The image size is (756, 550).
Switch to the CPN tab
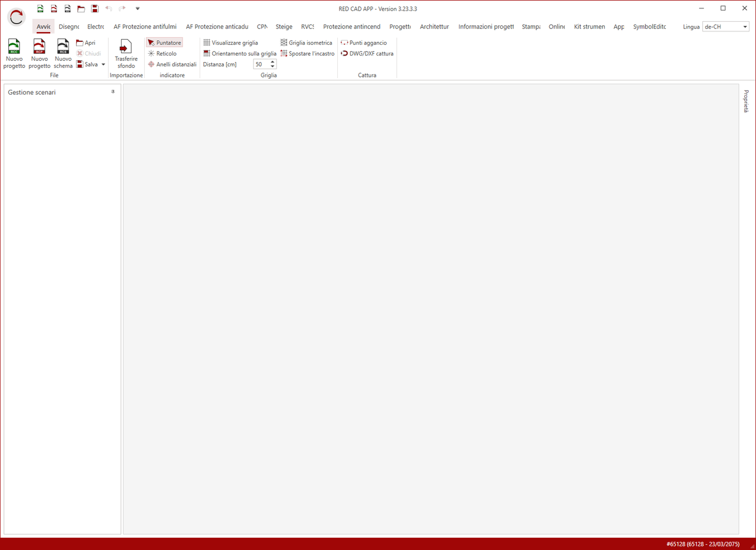click(262, 27)
